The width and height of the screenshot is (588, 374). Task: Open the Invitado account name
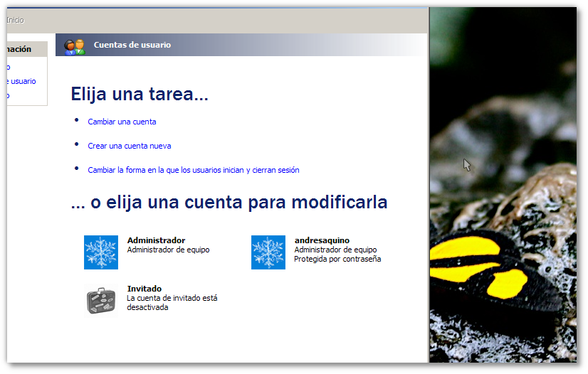145,289
